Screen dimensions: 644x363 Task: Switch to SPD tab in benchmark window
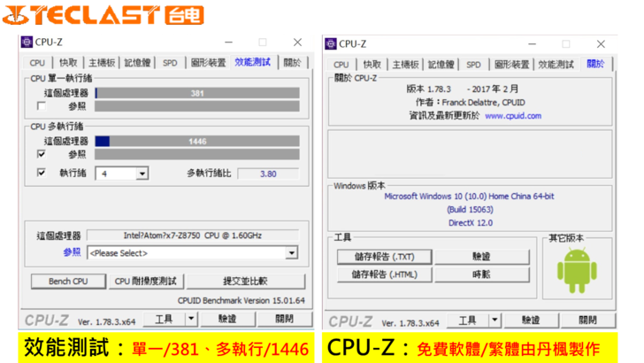click(169, 63)
